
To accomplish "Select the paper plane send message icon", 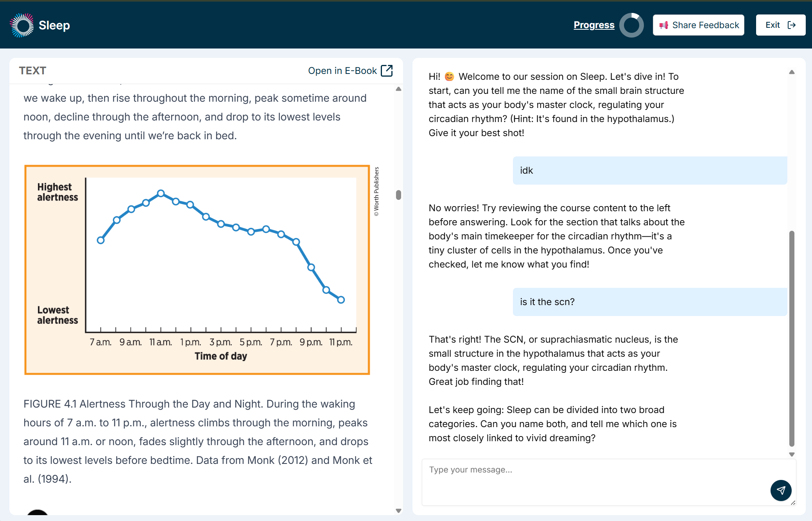I will [781, 490].
